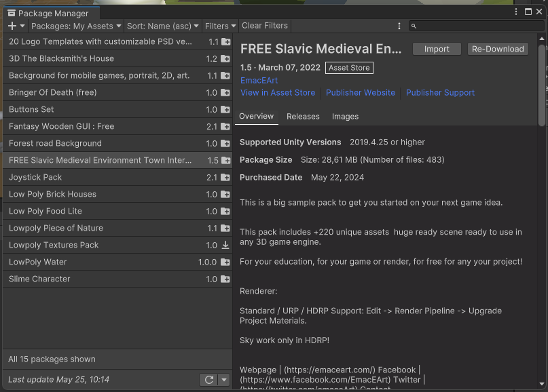
Task: Click the Import button
Action: (437, 50)
